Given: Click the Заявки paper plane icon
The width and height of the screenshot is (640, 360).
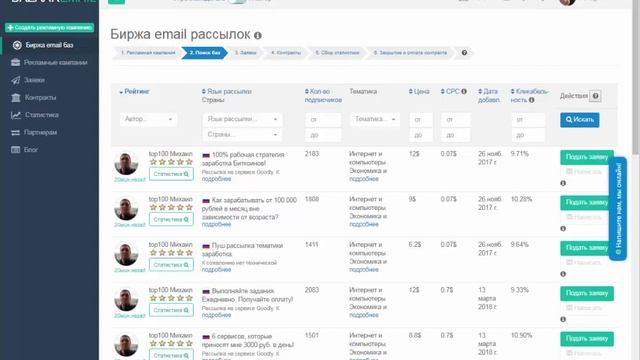Looking at the screenshot, I should coord(16,80).
